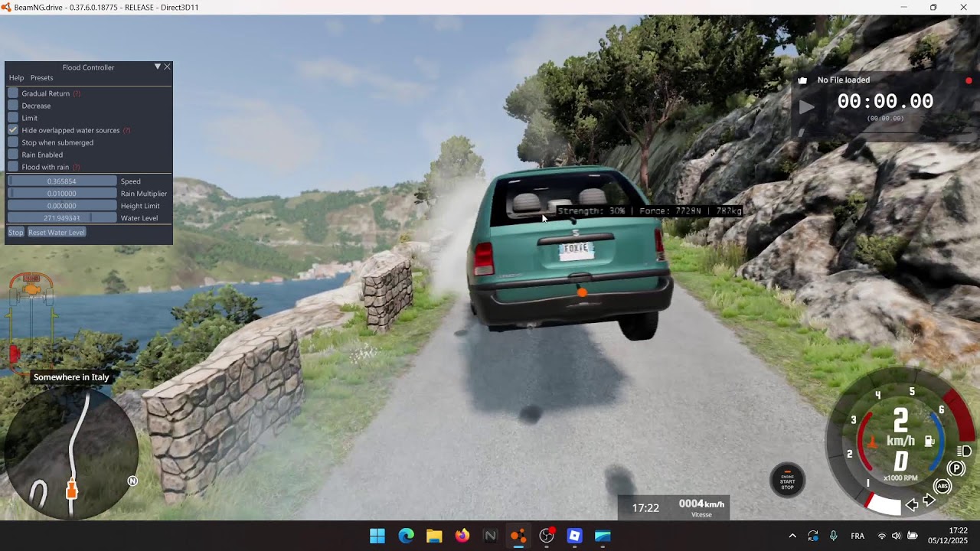980x551 pixels.
Task: Open the Roblox app from taskbar
Action: click(x=575, y=536)
